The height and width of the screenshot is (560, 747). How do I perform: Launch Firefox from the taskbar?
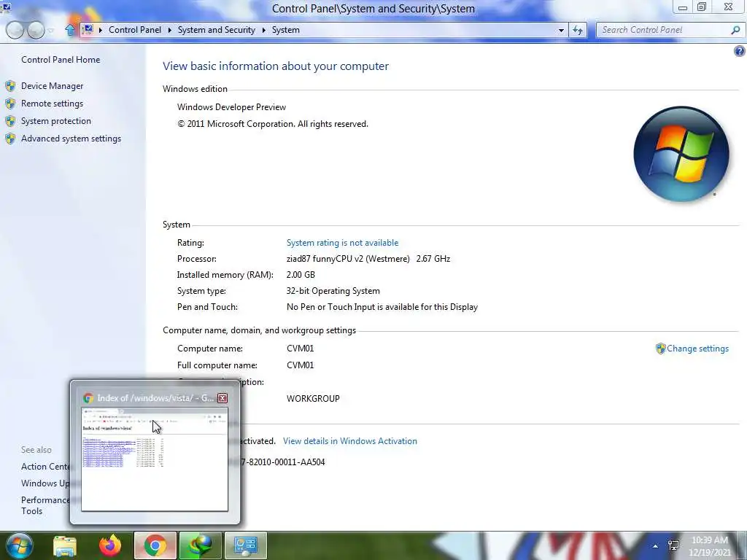pos(110,545)
